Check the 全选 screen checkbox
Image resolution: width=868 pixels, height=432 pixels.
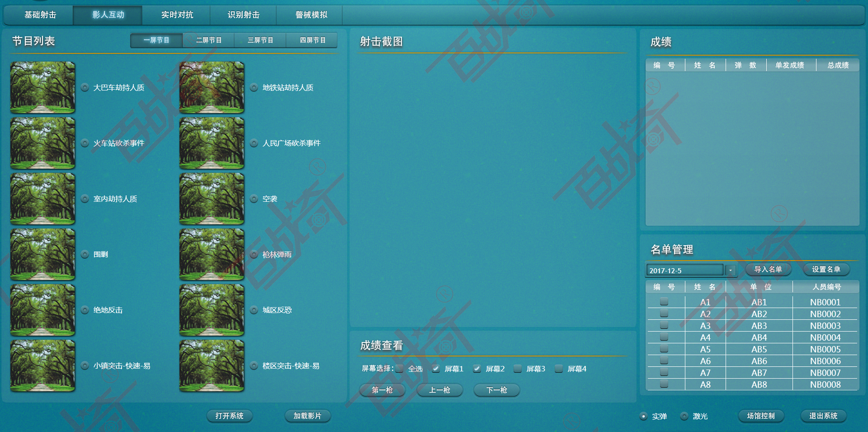coord(399,369)
